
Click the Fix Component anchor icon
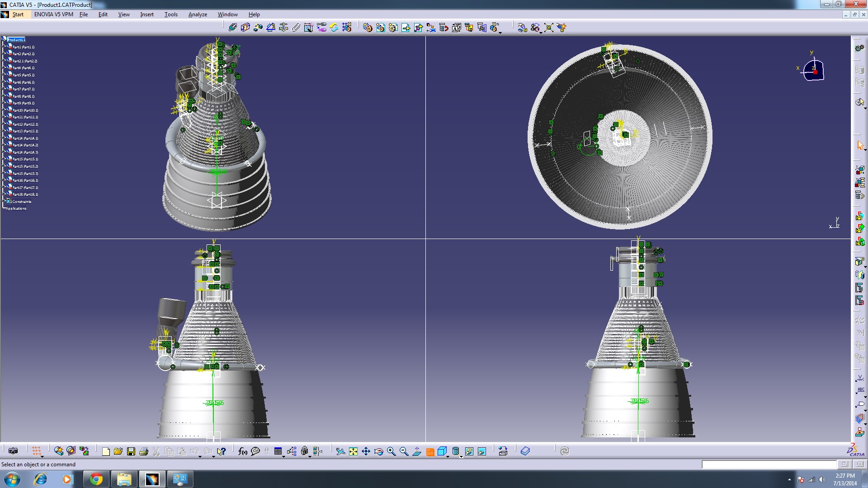coord(283,28)
